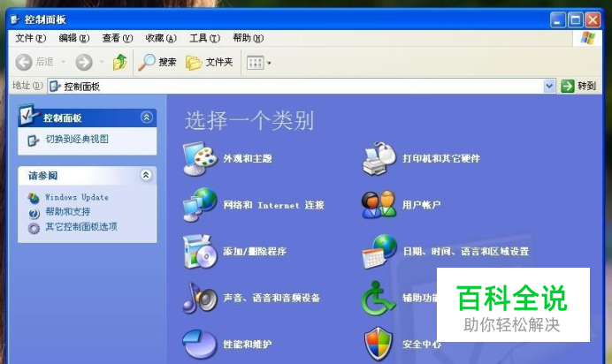
Task: Click the 切换到经典视图 small icon
Action: [x=34, y=140]
